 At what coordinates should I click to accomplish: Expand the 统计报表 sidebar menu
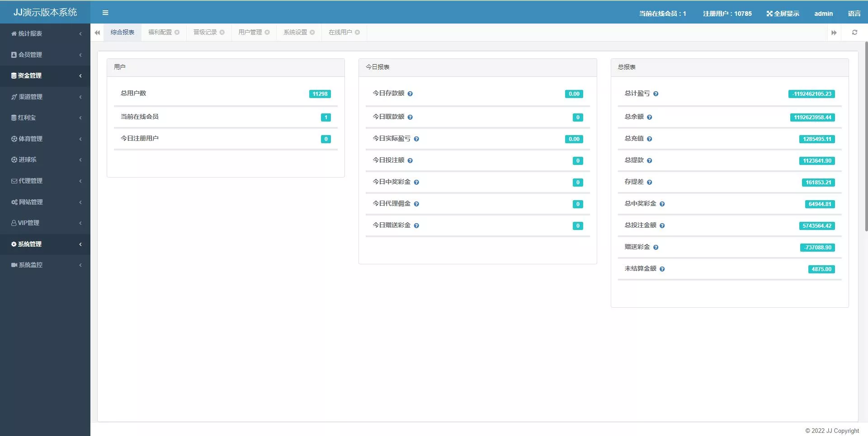click(45, 33)
